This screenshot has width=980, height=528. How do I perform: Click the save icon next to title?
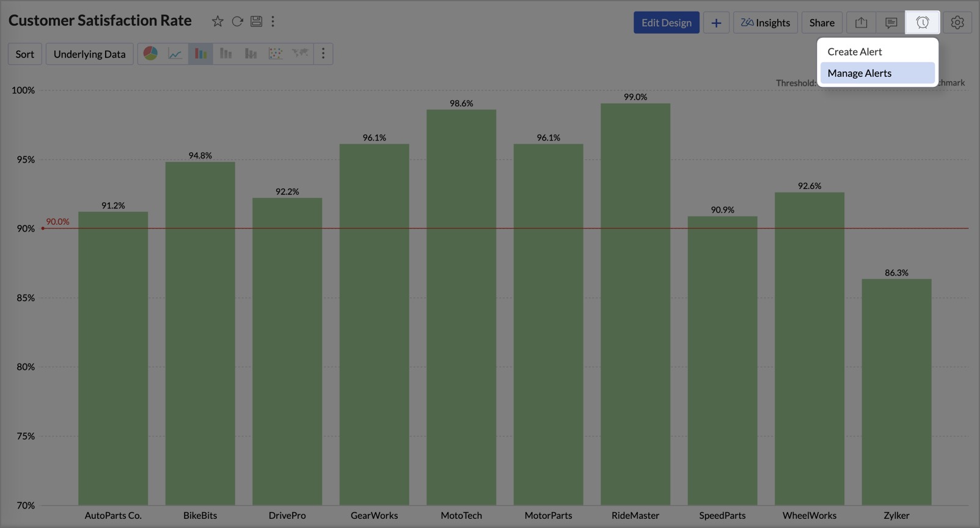tap(257, 21)
